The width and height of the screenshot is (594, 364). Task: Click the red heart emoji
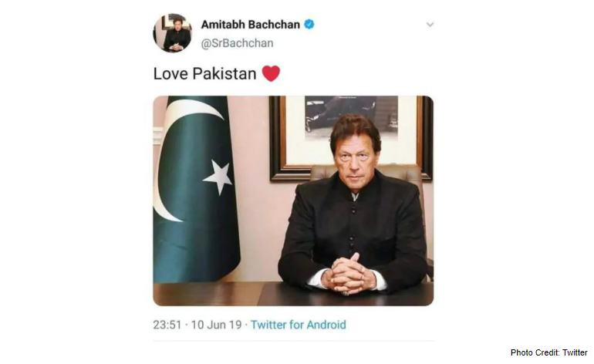tap(271, 73)
